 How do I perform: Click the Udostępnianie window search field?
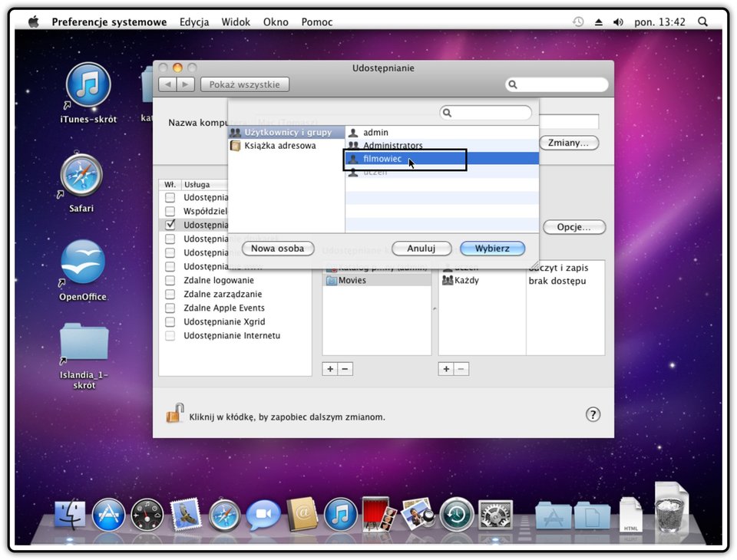[557, 84]
